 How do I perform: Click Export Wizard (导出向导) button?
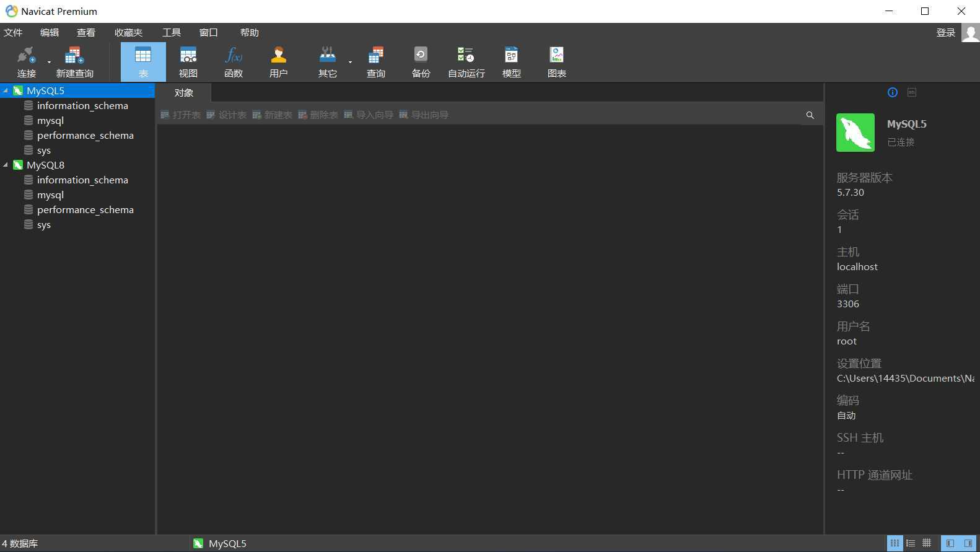point(424,115)
